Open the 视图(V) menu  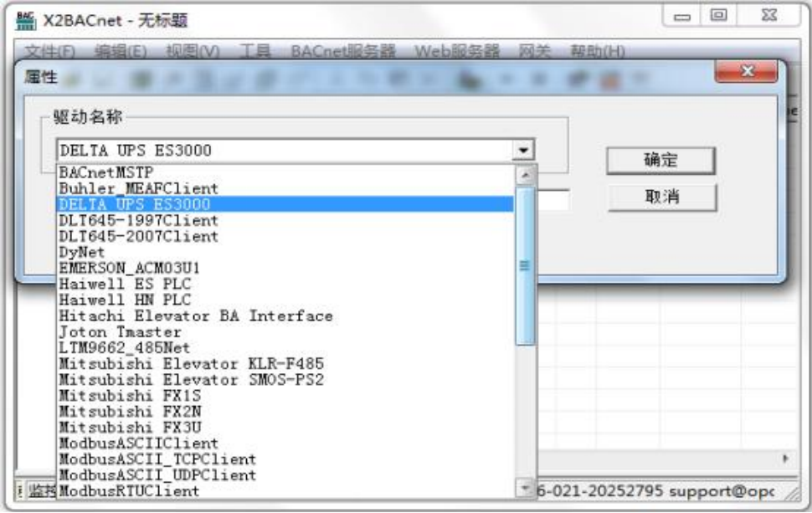[x=193, y=51]
